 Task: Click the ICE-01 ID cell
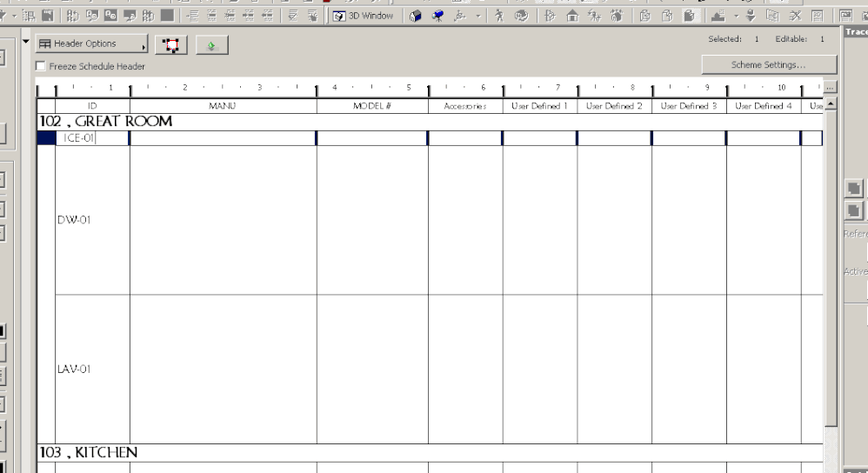pyautogui.click(x=92, y=138)
